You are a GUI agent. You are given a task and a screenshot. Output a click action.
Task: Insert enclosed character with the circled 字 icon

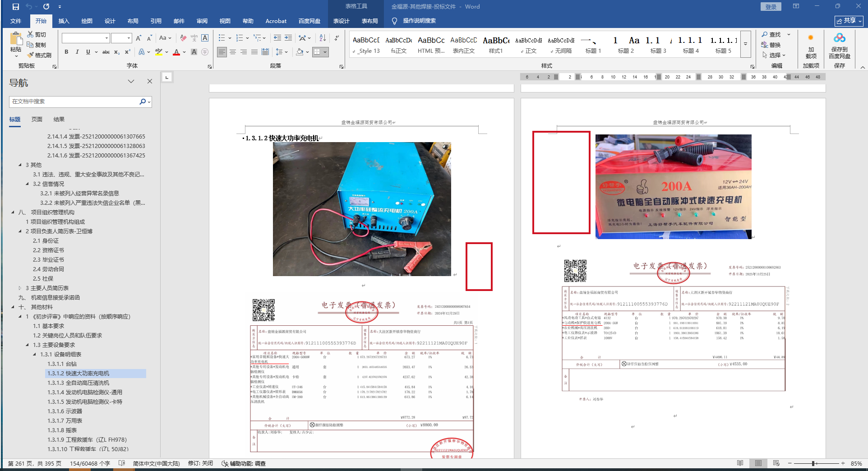[x=205, y=52]
